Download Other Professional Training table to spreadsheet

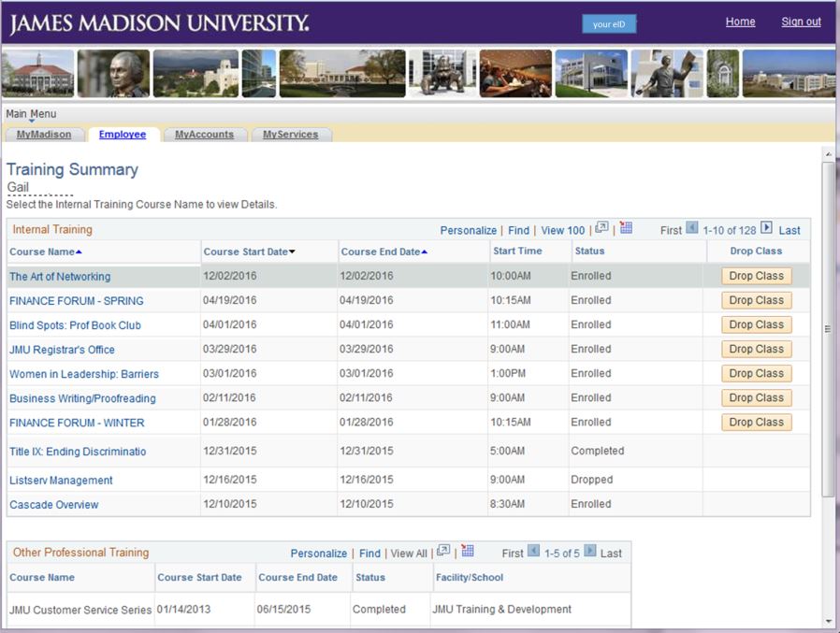468,551
